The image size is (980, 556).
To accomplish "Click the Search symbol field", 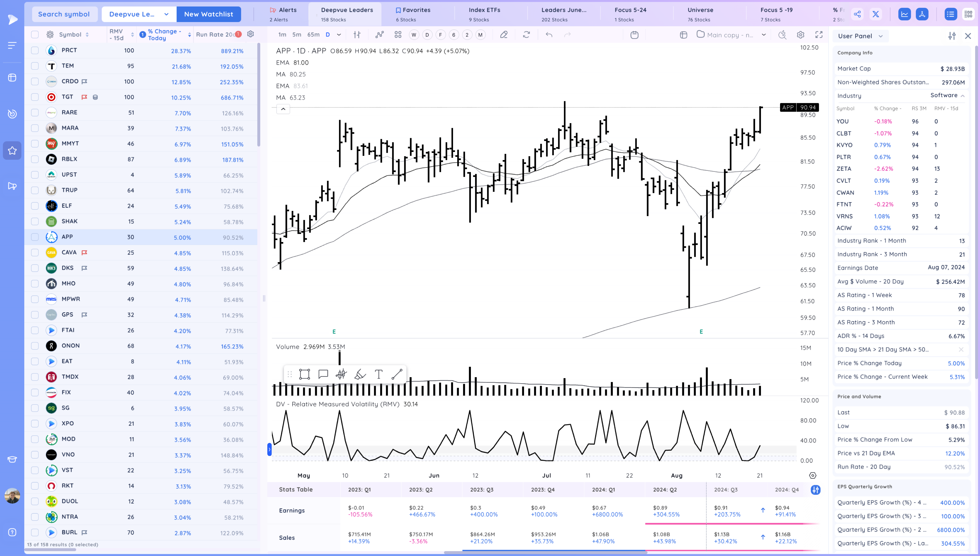I will 64,14.
